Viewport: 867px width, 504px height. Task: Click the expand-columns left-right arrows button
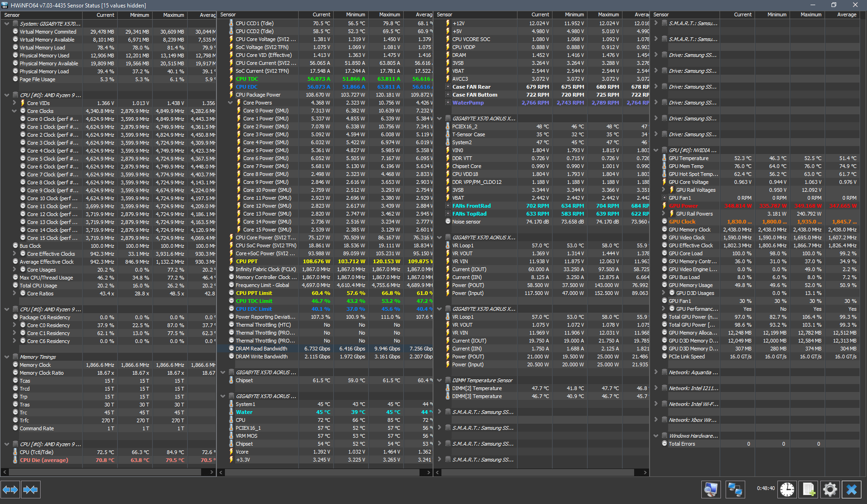click(10, 490)
